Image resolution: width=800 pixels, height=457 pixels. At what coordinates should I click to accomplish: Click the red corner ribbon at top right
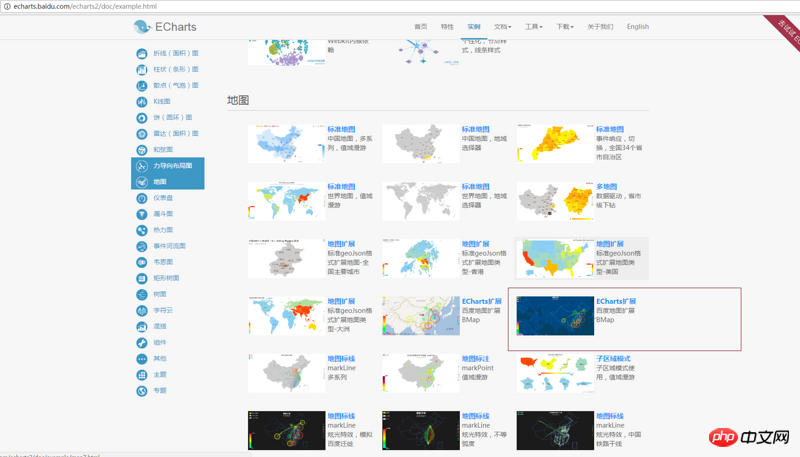click(x=785, y=32)
